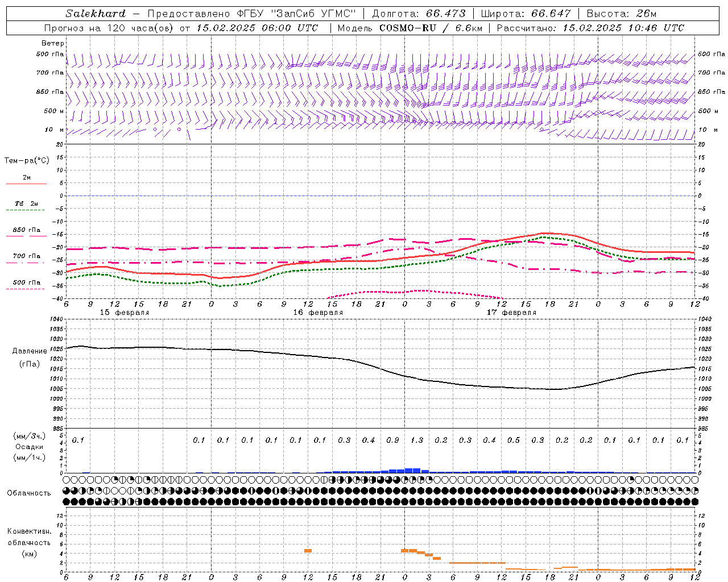
Task: Click the "Td 2м" dew point legend entry
Action: pyautogui.click(x=26, y=203)
